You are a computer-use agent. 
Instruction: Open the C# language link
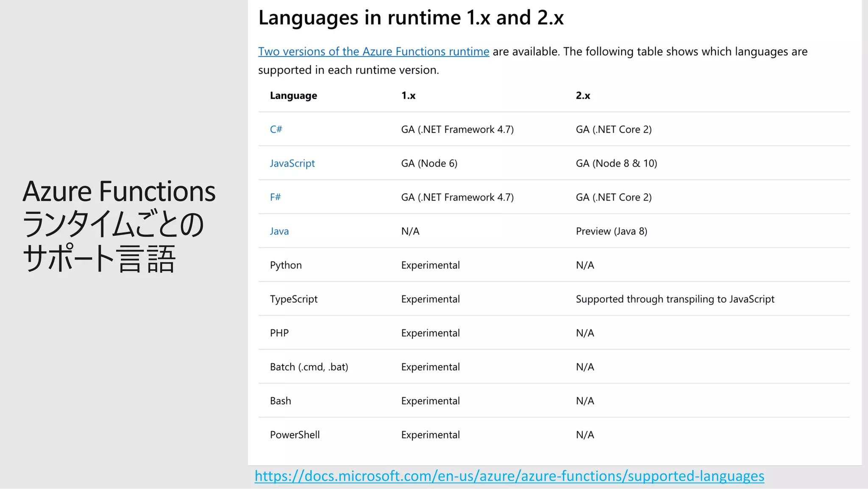pos(276,129)
